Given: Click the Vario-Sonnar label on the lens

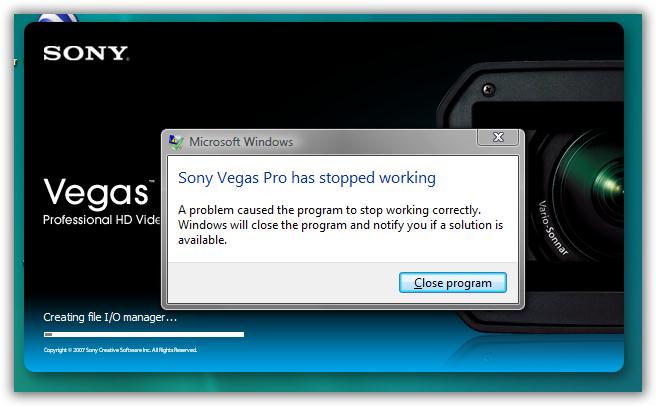Looking at the screenshot, I should click(552, 228).
